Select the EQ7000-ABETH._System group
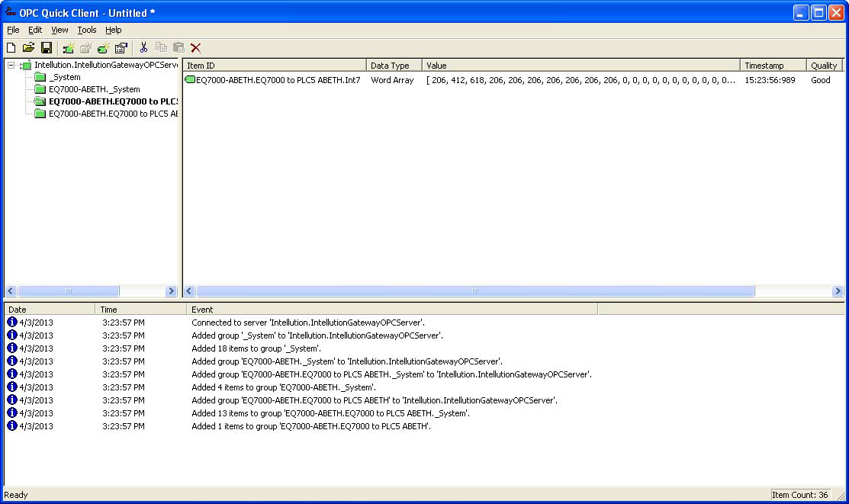The width and height of the screenshot is (849, 504). tap(94, 89)
